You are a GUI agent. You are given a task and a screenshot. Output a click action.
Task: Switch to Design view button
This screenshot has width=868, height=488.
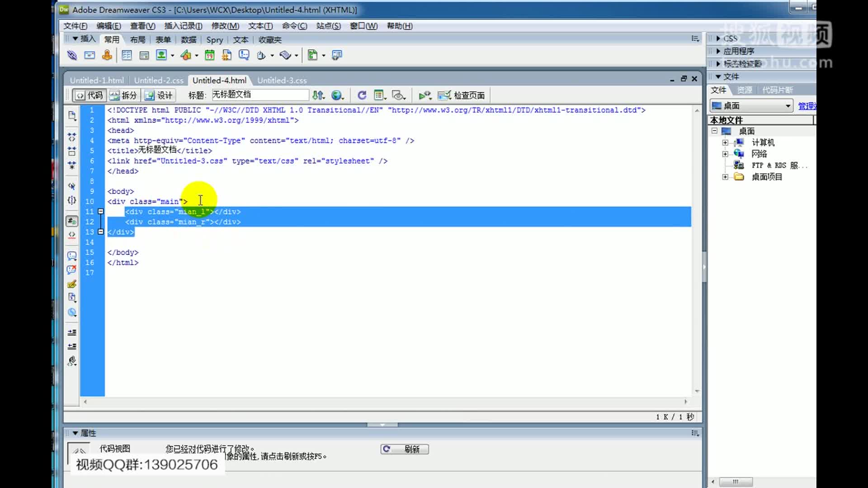pos(158,95)
